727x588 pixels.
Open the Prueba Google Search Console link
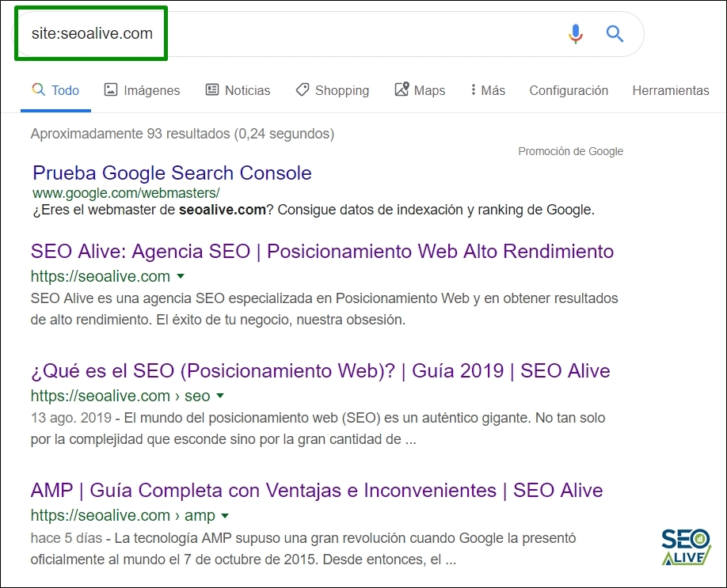click(172, 173)
